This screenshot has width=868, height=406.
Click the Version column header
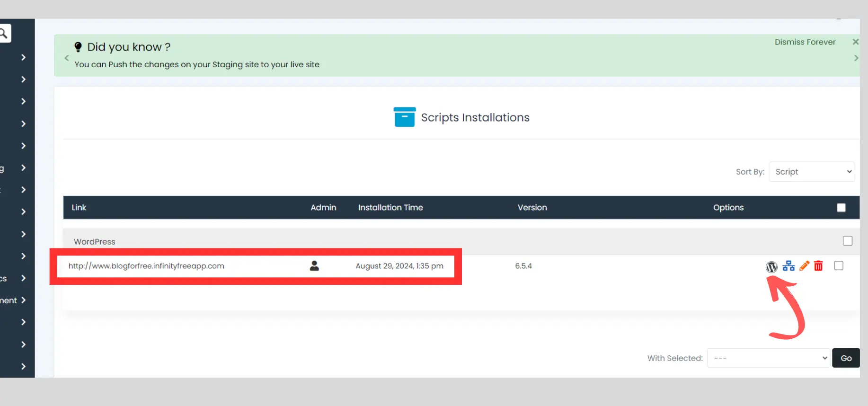(532, 207)
